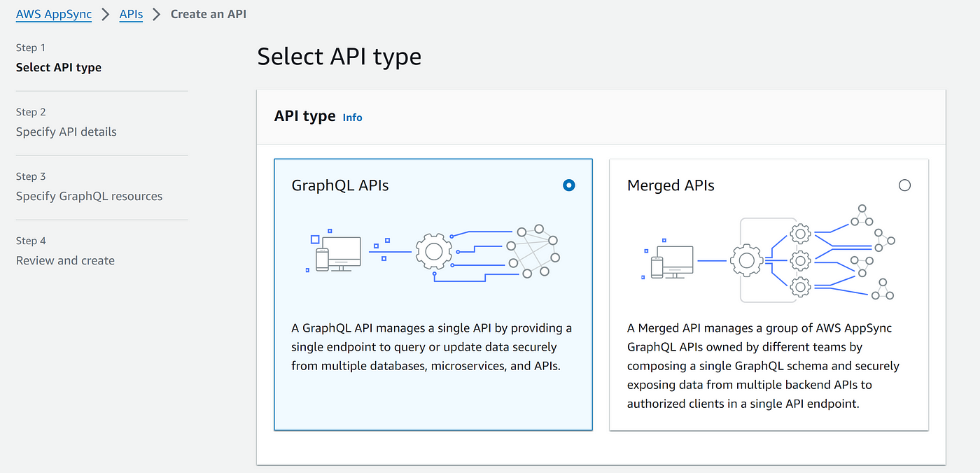Open the Info link beside API type
Screen dimensions: 980x473
pos(353,118)
